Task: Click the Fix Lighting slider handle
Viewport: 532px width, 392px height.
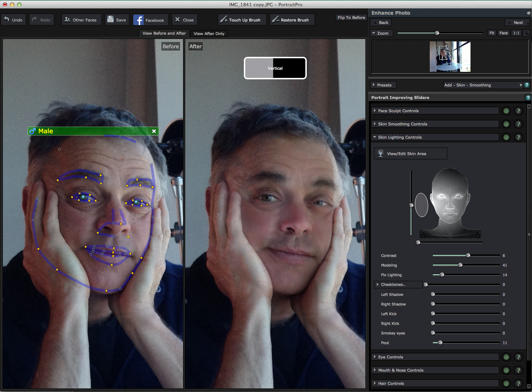Action: 442,274
